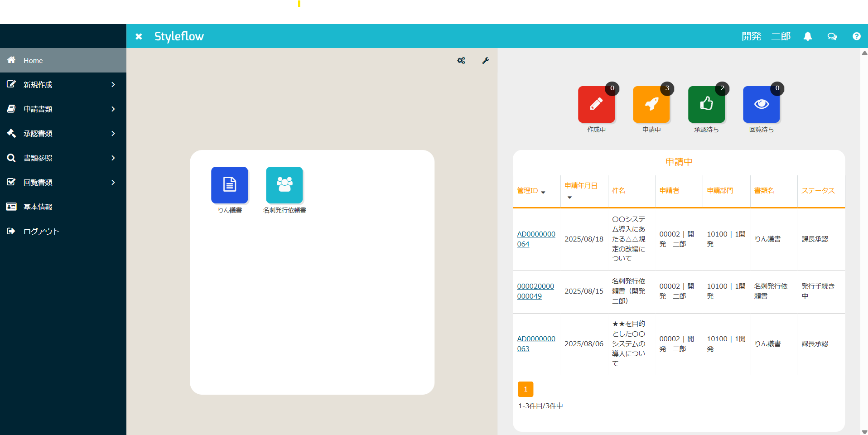Click the 回覧待ち eye status tile

point(761,105)
